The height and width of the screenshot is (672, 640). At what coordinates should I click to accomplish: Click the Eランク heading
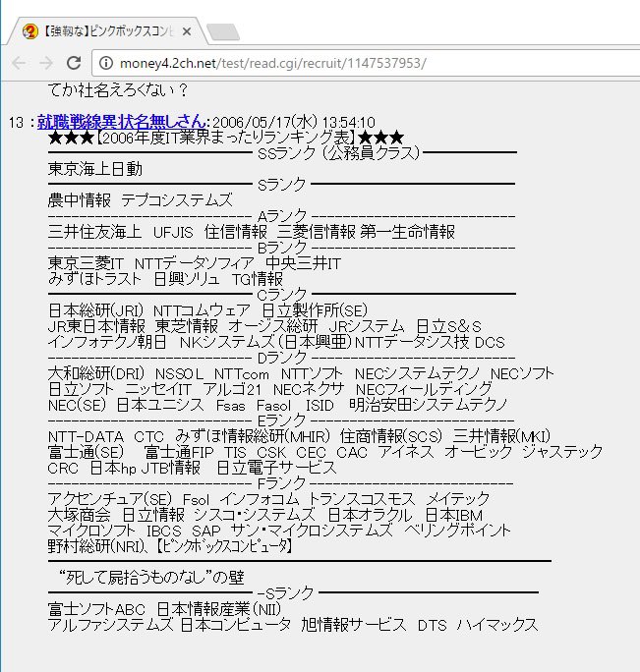pos(282,420)
